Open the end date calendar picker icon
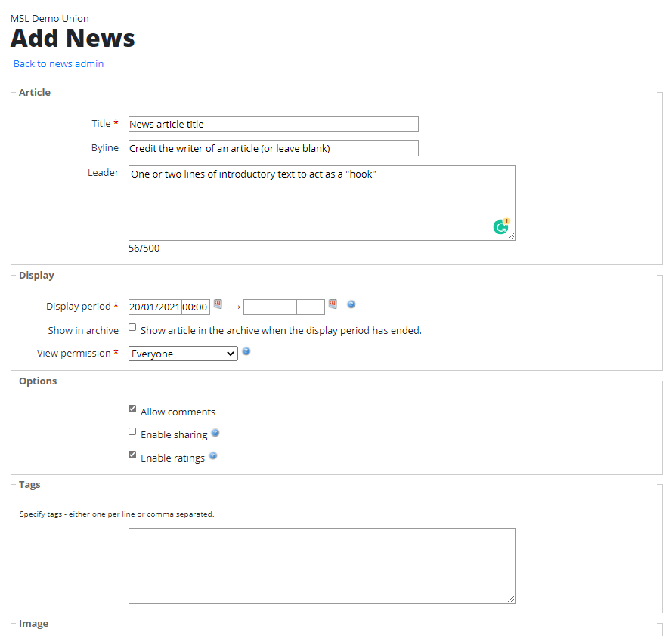This screenshot has width=672, height=636. click(x=333, y=304)
